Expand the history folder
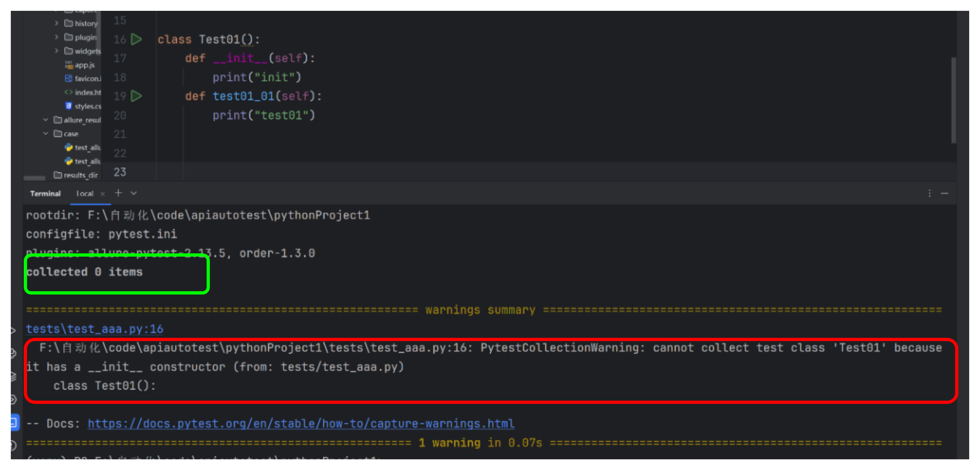Screen dimensions: 980x471 tap(56, 23)
